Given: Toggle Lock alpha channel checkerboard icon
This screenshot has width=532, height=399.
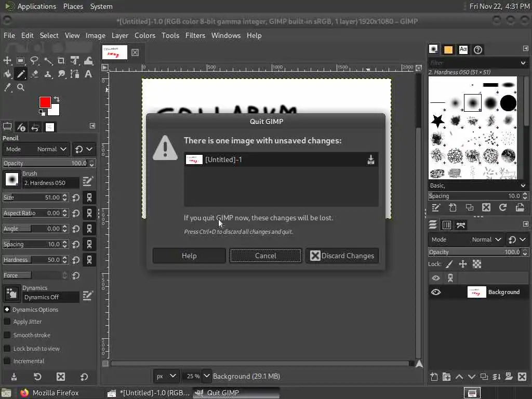Looking at the screenshot, I should (x=477, y=264).
